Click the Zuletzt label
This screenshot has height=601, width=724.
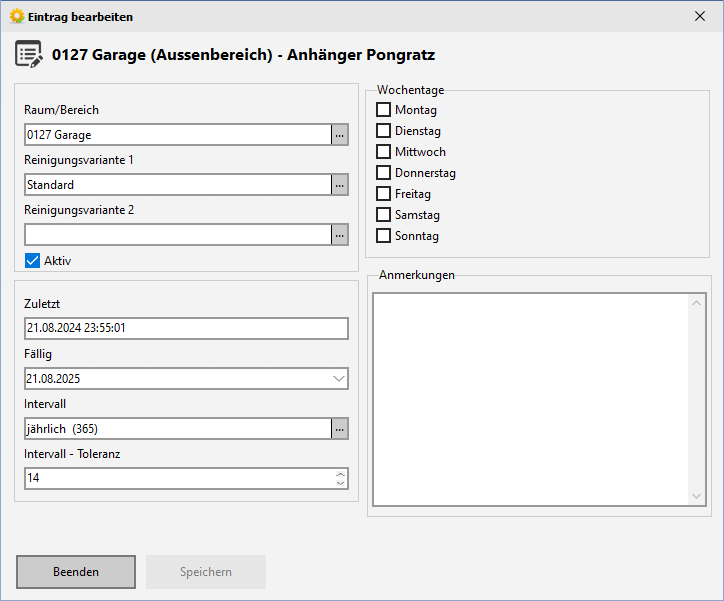42,304
